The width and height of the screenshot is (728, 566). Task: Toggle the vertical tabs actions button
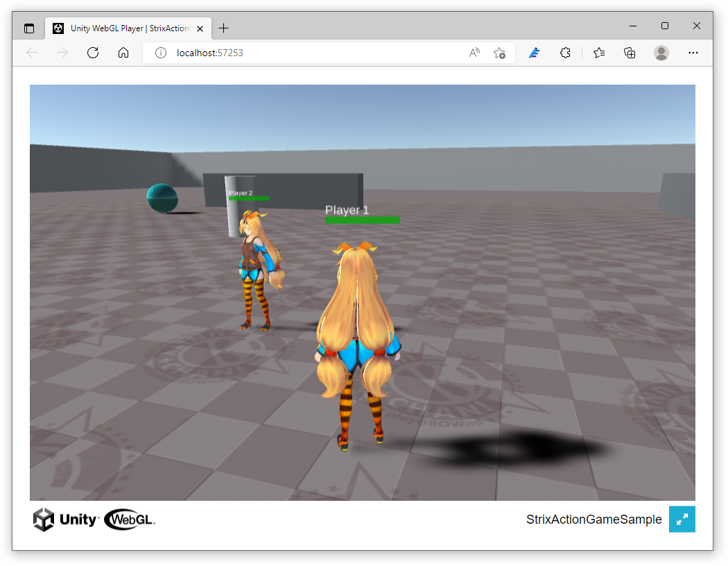coord(29,28)
